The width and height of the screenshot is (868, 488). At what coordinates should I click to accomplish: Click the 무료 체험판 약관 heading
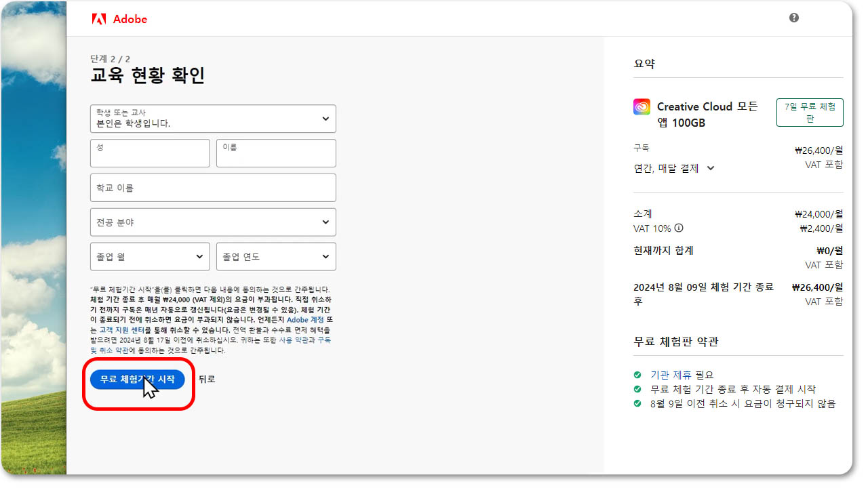[x=676, y=342]
